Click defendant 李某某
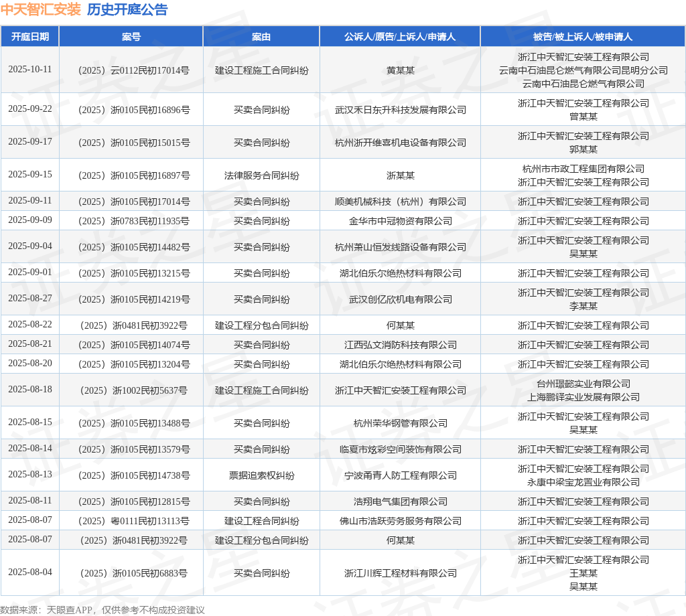This screenshot has height=616, width=686. [x=584, y=306]
